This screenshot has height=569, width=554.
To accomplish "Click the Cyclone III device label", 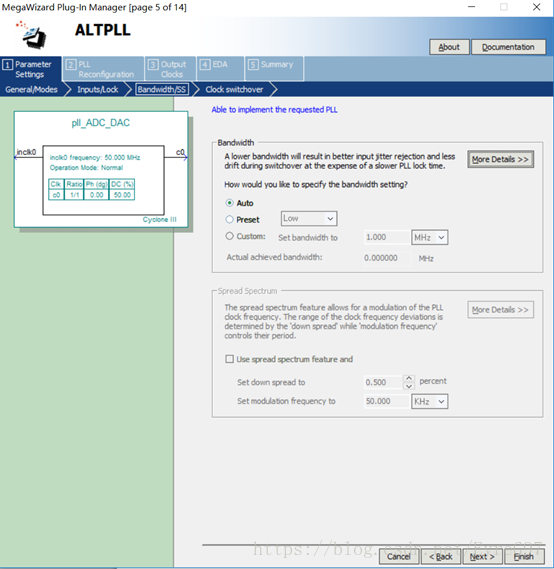I will (160, 220).
